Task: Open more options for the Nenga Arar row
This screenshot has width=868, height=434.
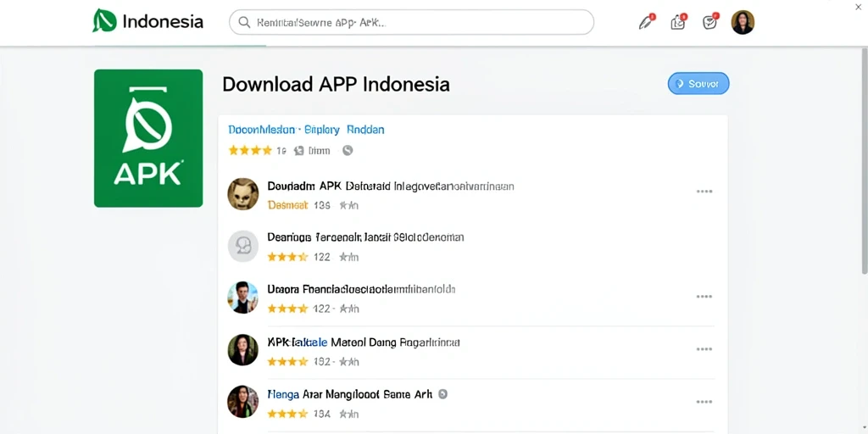Action: [x=704, y=402]
